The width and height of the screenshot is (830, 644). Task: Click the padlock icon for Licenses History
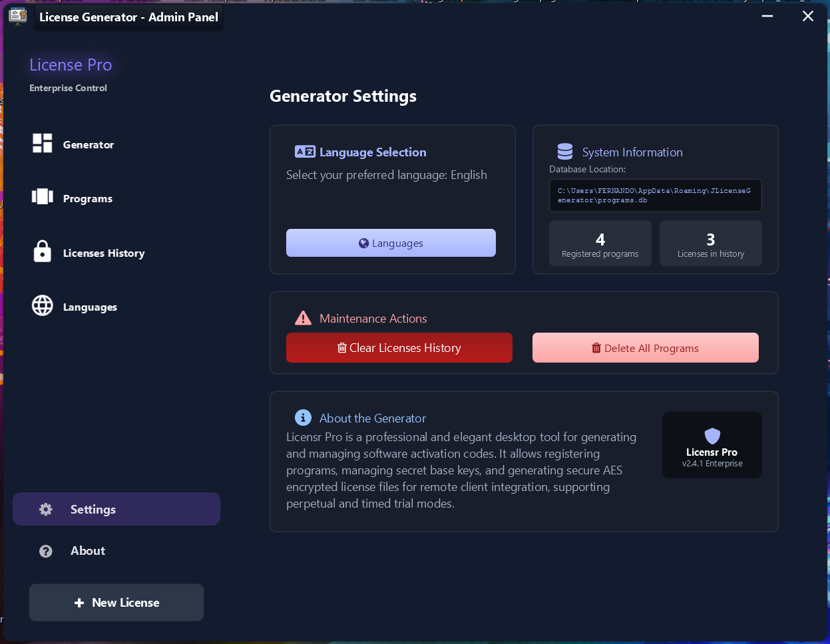(x=43, y=251)
